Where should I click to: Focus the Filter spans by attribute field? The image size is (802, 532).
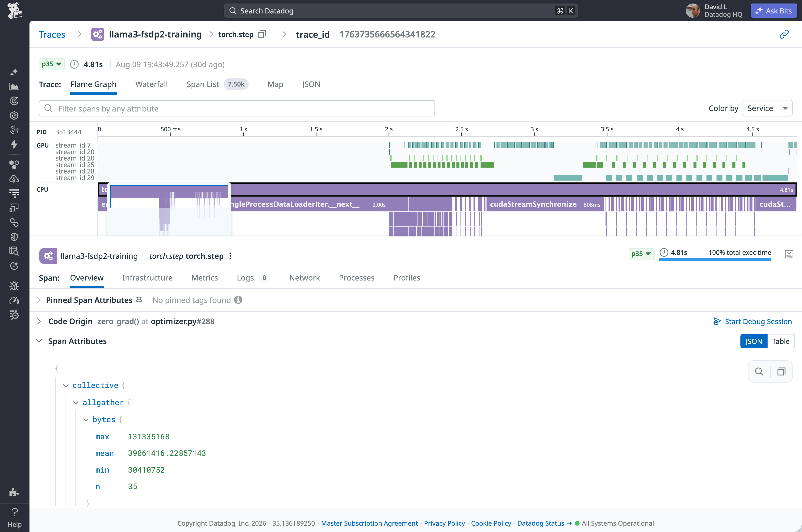237,108
